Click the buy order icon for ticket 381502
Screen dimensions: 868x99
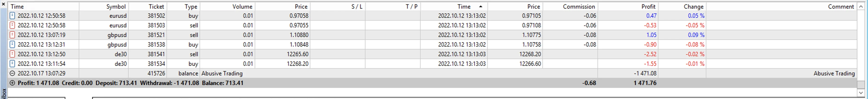tap(12, 16)
